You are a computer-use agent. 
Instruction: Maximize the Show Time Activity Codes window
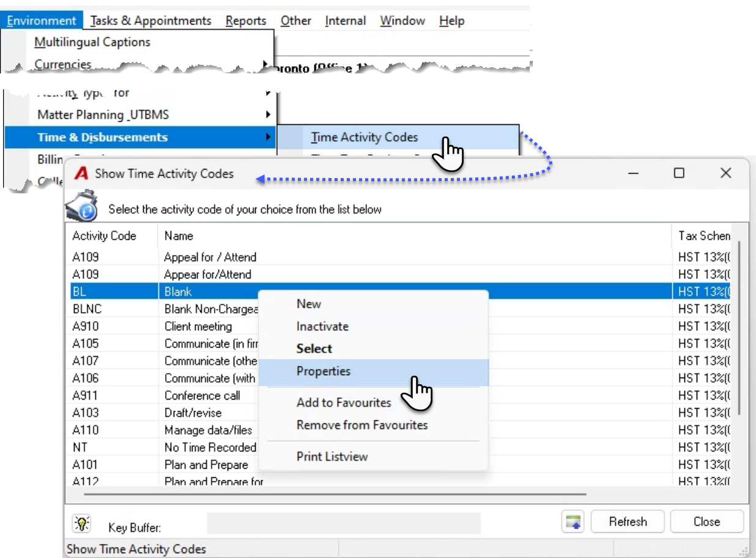(x=679, y=173)
